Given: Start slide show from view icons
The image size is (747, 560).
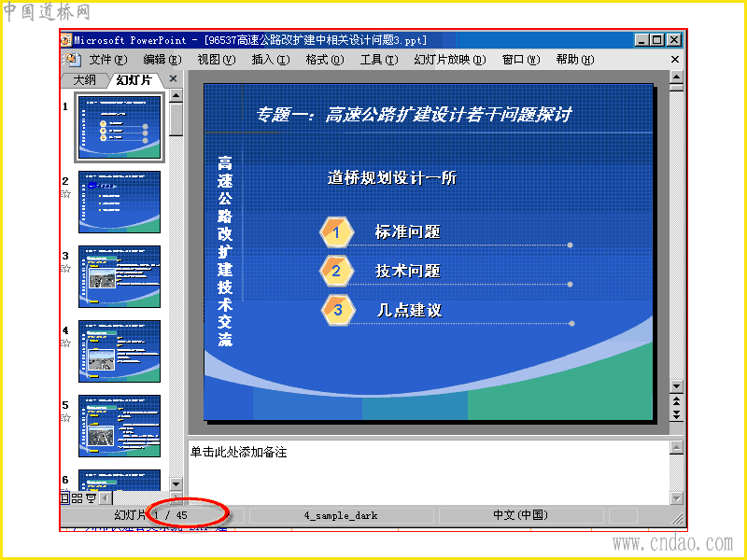Looking at the screenshot, I should pos(91,498).
